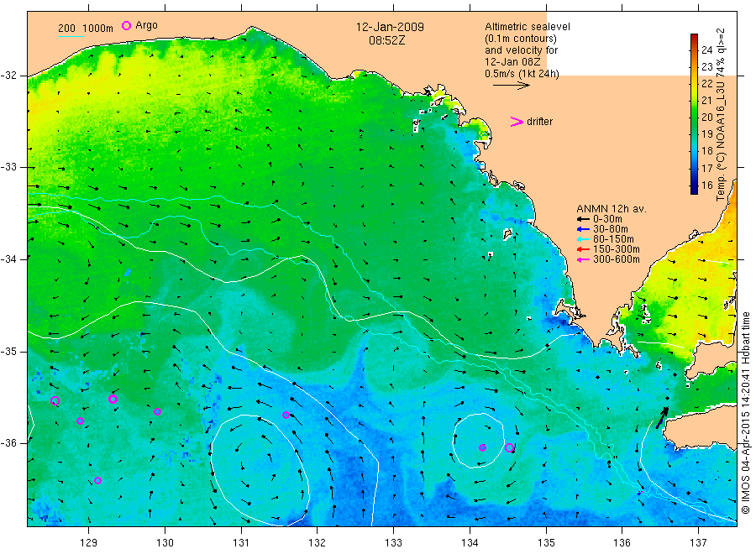Click the dark red top of temperature color bar
756x554 pixels.
coord(694,37)
